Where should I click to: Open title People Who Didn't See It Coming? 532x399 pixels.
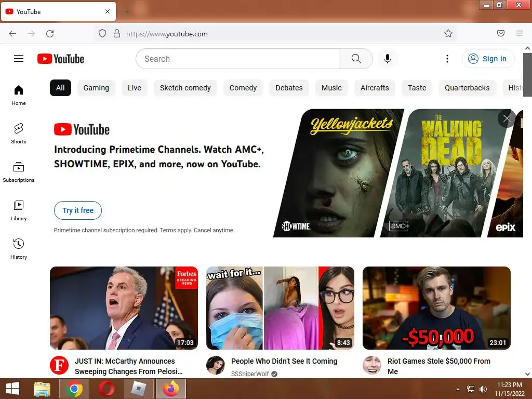(x=284, y=362)
